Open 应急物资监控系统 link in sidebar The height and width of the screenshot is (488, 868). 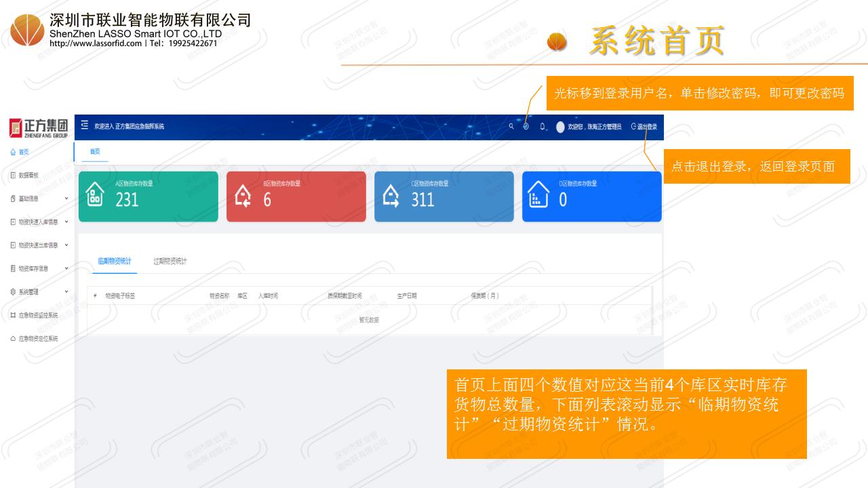click(x=37, y=315)
